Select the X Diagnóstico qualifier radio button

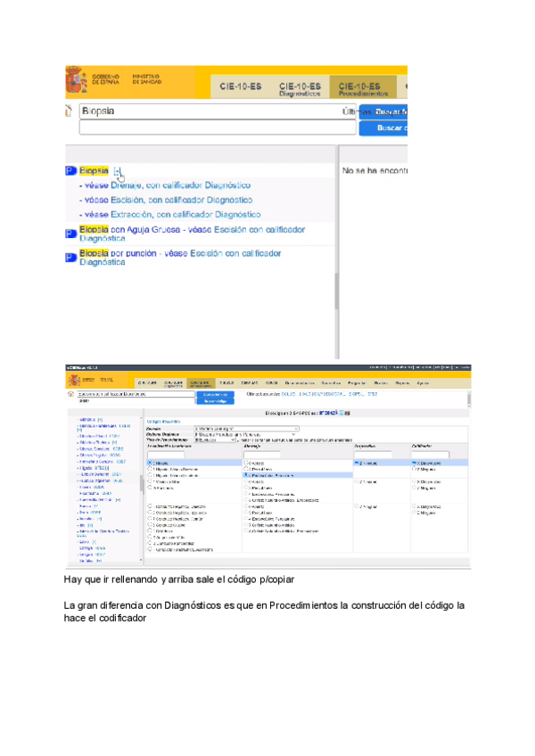[416, 464]
